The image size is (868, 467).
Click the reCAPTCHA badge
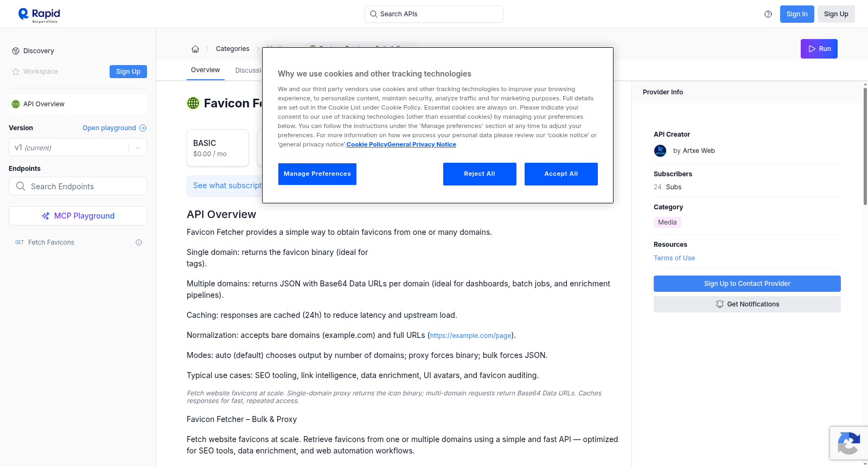click(848, 443)
